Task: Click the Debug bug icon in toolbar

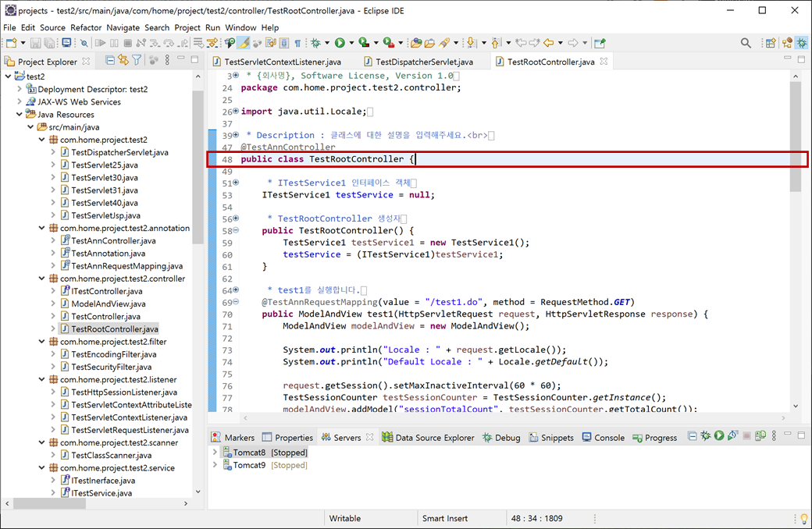Action: 315,44
